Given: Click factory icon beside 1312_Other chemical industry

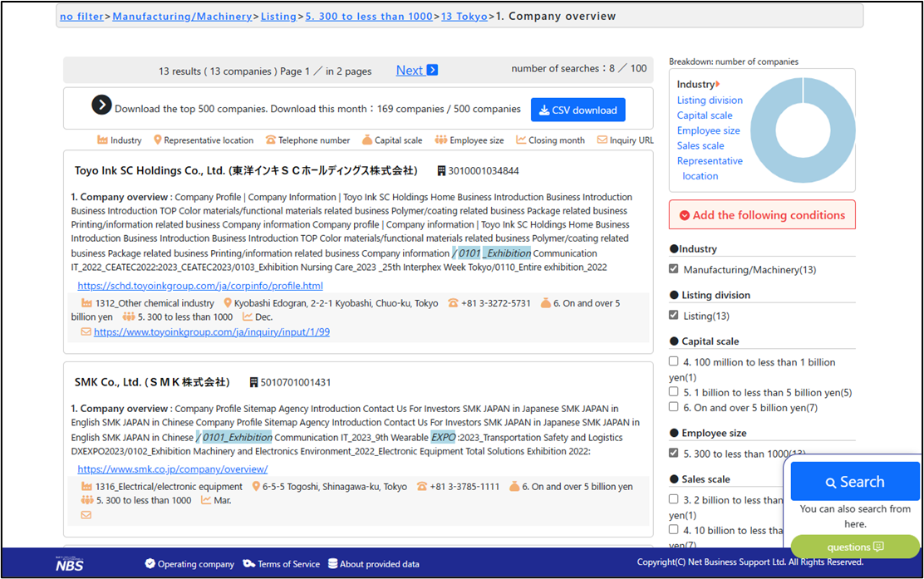Looking at the screenshot, I should click(86, 302).
